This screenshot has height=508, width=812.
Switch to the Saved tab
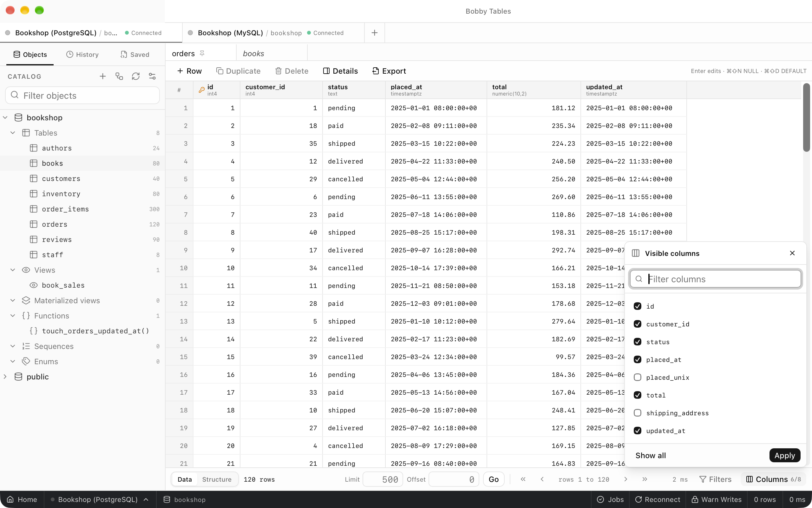click(x=135, y=54)
